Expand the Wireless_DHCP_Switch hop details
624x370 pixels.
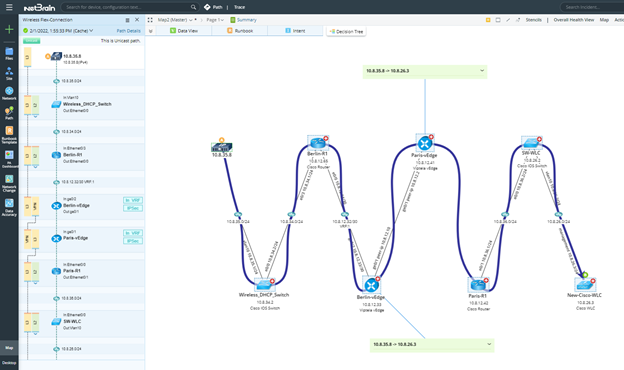(x=35, y=117)
